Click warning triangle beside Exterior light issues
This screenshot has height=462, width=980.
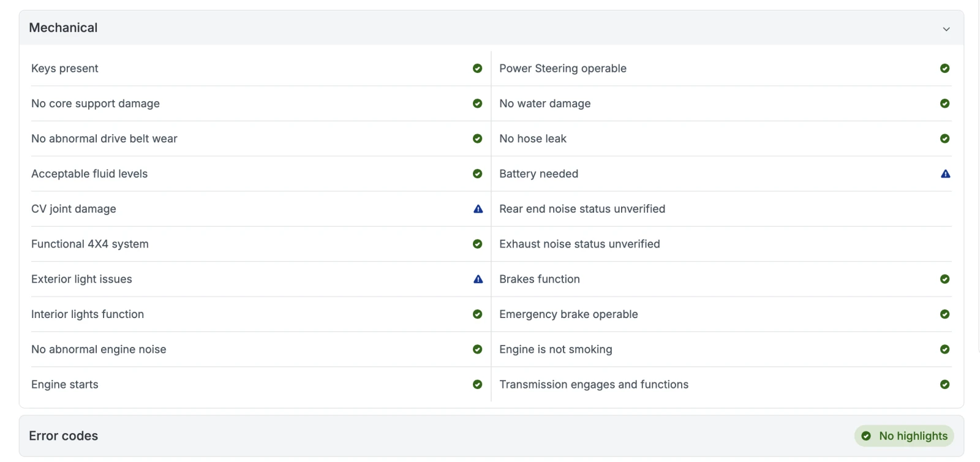point(478,279)
